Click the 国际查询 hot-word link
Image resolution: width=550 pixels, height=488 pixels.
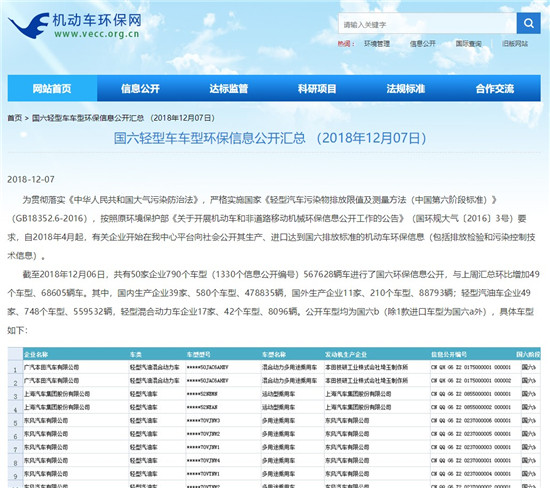(x=469, y=44)
